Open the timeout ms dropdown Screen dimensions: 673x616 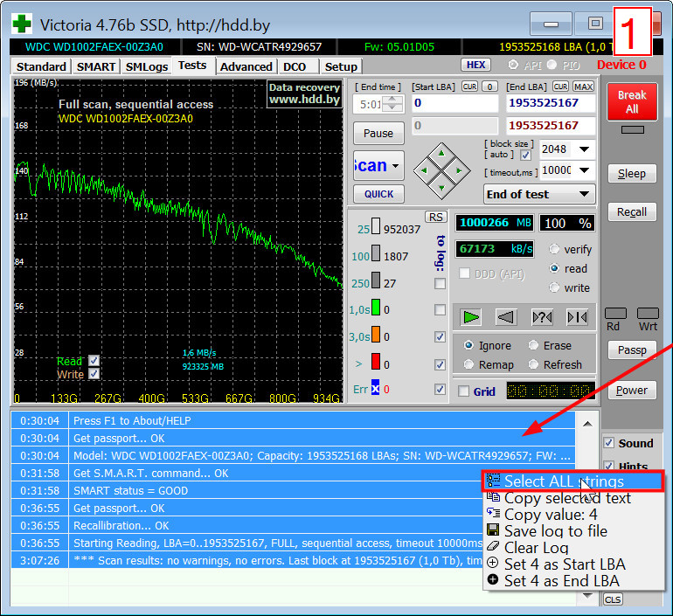tap(585, 170)
